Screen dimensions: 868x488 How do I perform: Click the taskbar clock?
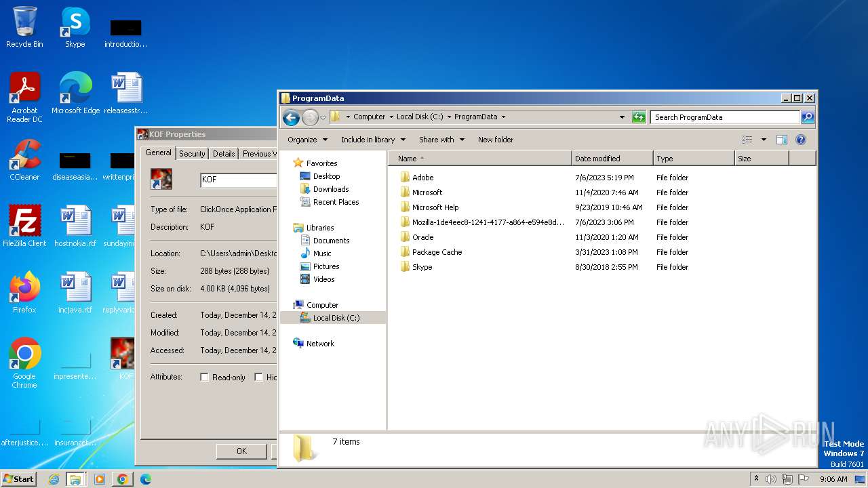coord(833,479)
